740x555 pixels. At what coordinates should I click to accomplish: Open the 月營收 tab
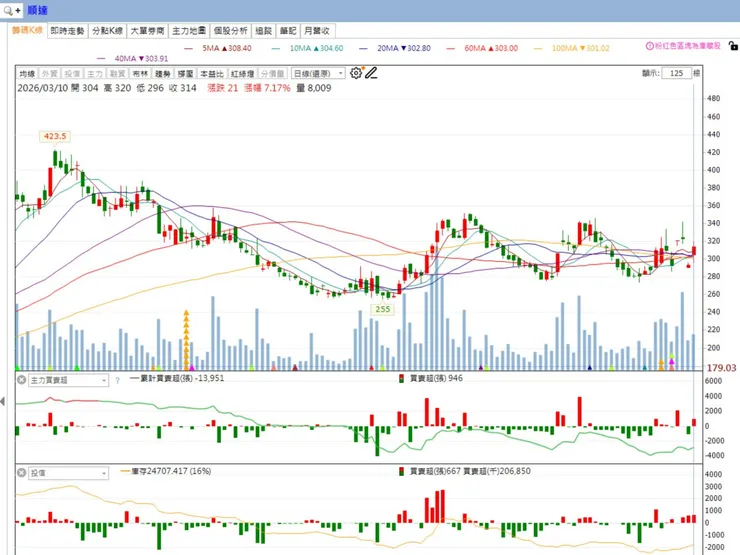pyautogui.click(x=317, y=31)
